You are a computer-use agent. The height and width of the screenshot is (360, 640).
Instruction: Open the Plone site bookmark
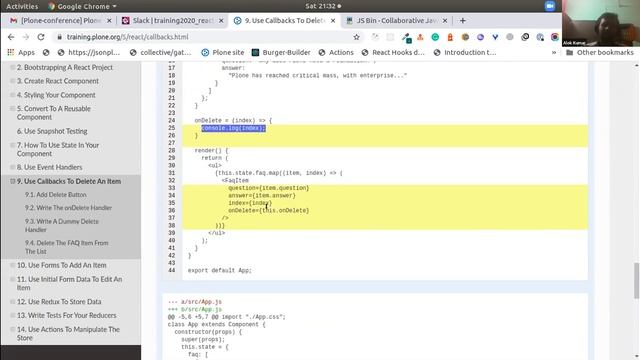(x=223, y=52)
